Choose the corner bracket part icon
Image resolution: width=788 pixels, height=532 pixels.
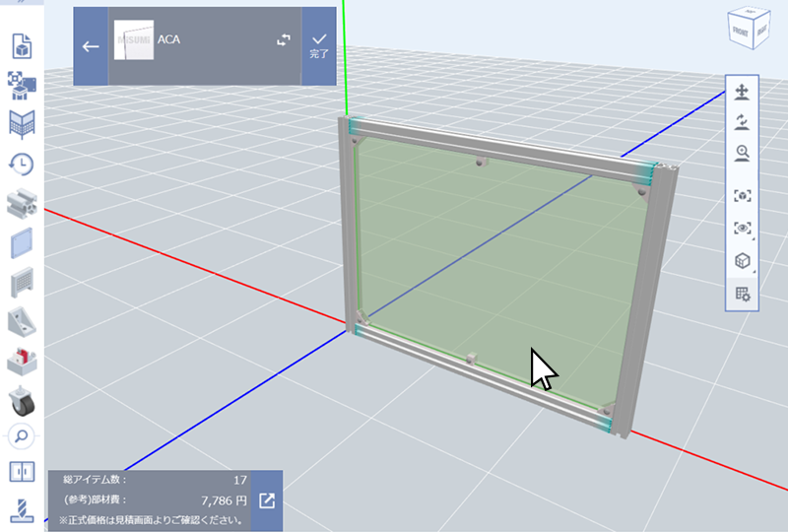(x=21, y=321)
